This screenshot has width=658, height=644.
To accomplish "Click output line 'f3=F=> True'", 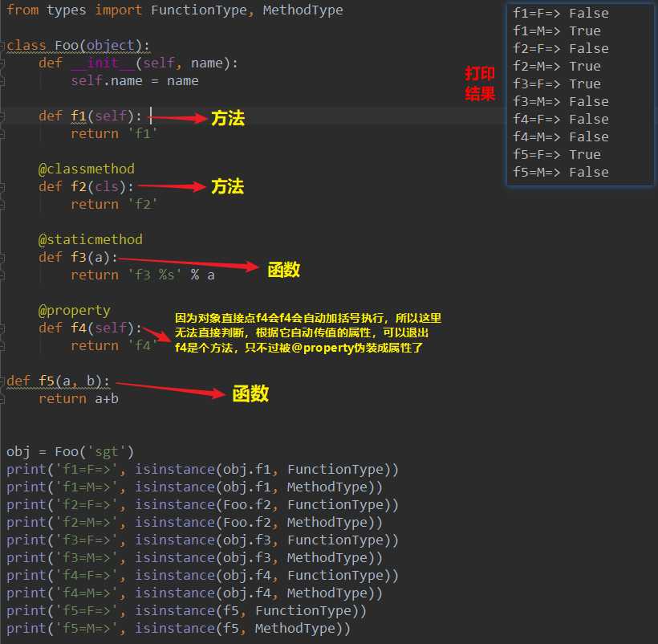I will click(x=557, y=84).
